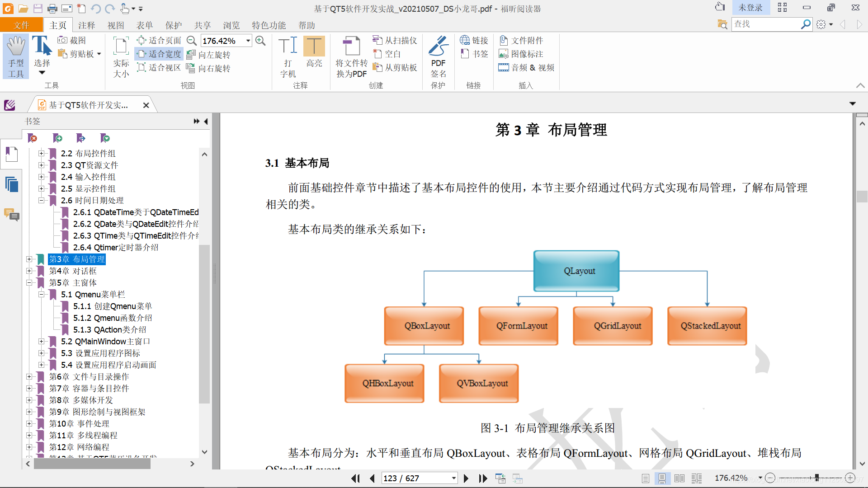Click the 未登录 sign-in button
Image resolution: width=868 pixels, height=488 pixels.
click(750, 8)
